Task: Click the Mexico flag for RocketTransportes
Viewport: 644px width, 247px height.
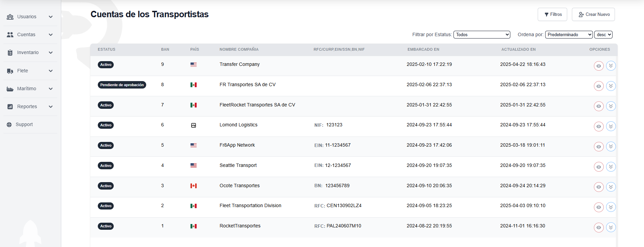Action: pos(194,226)
